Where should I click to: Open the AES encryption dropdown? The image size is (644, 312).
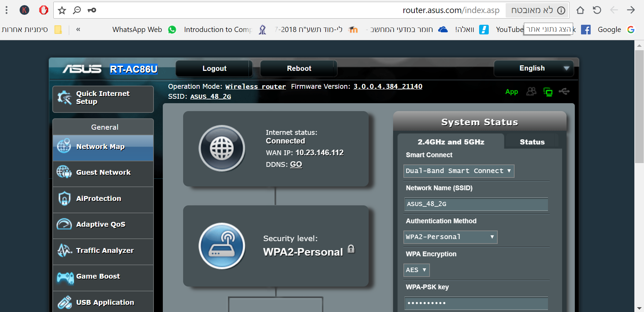click(x=416, y=270)
